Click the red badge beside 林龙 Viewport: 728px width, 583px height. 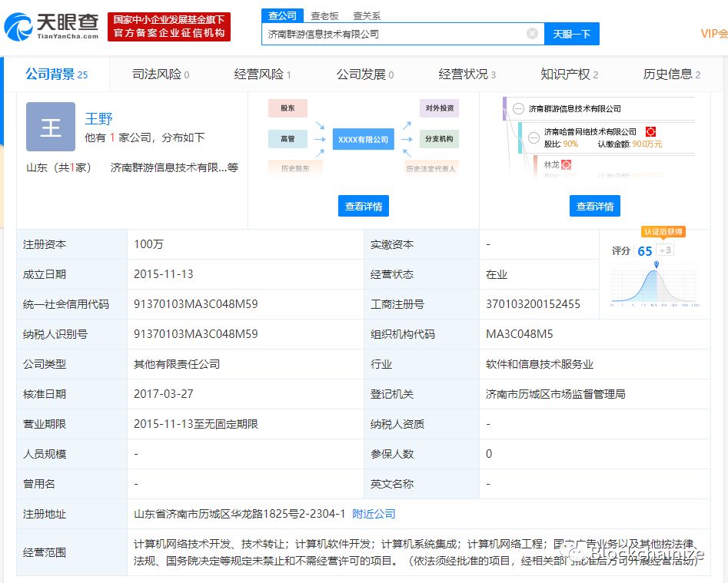point(566,164)
